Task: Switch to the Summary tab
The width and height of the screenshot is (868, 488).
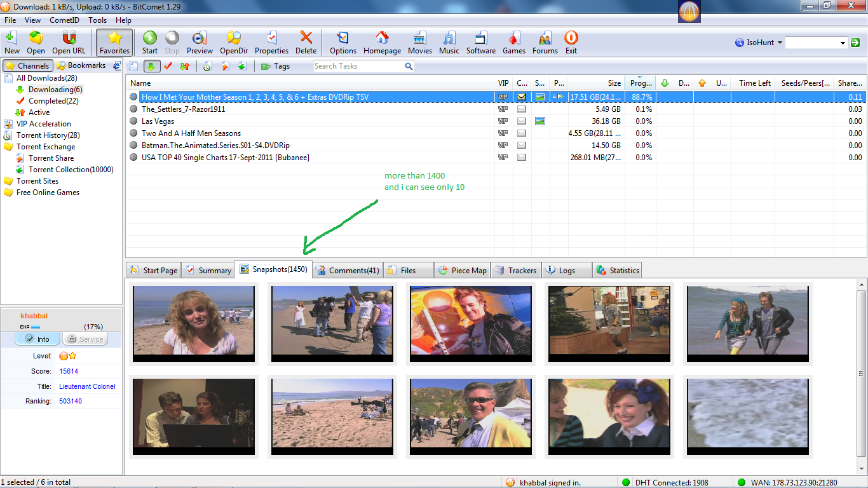Action: [x=208, y=270]
